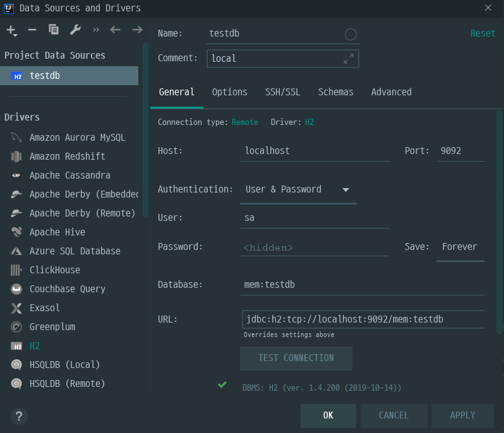Switch to General tab
Screen dimensions: 504x433
(177, 92)
